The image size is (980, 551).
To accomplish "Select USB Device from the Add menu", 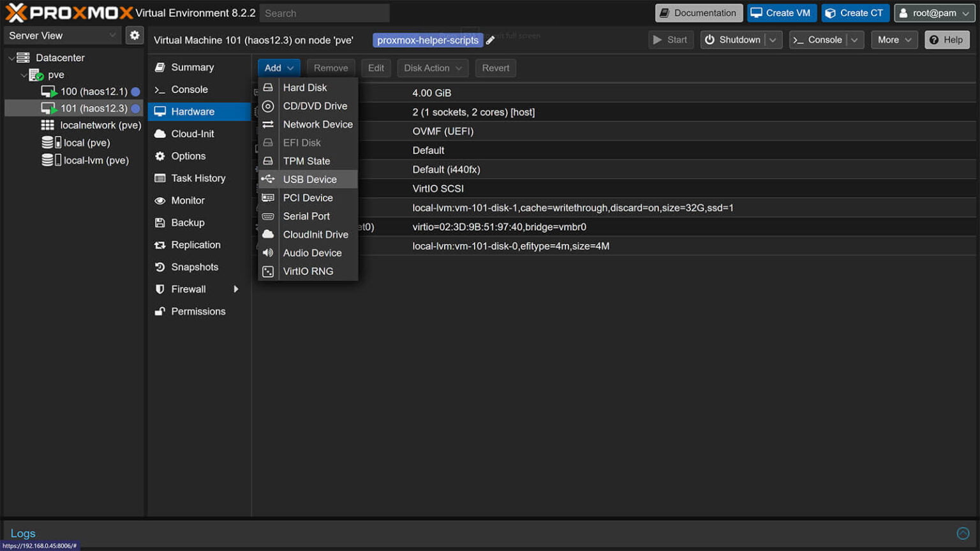I will [310, 179].
